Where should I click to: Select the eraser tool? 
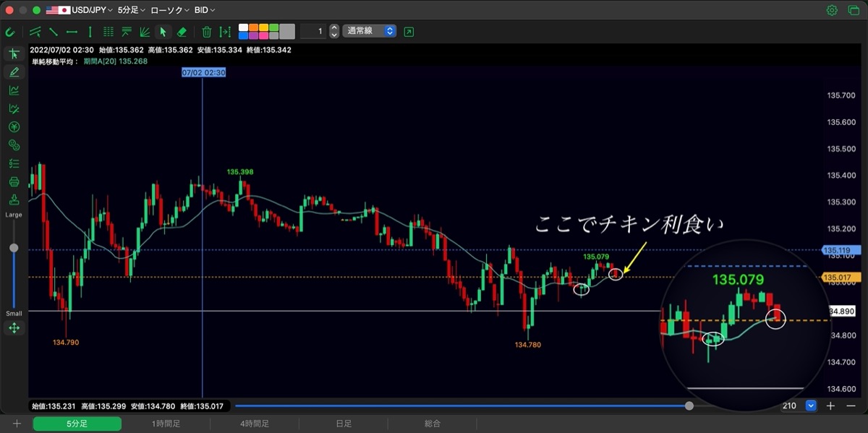pos(182,32)
